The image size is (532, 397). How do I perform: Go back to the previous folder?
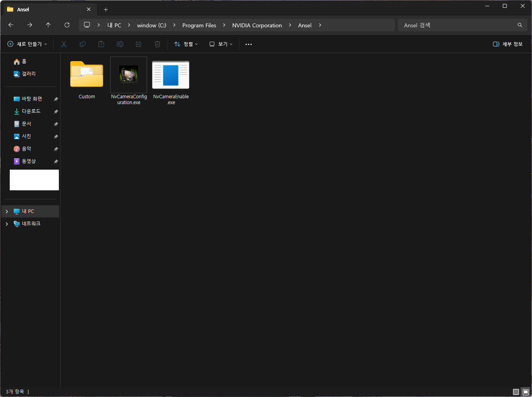11,25
